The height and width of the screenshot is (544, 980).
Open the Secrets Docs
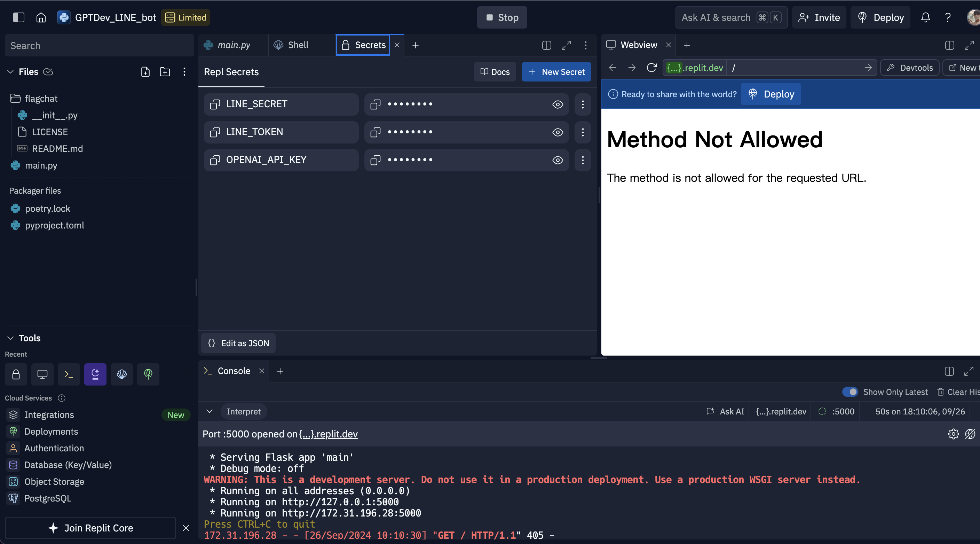click(x=495, y=71)
